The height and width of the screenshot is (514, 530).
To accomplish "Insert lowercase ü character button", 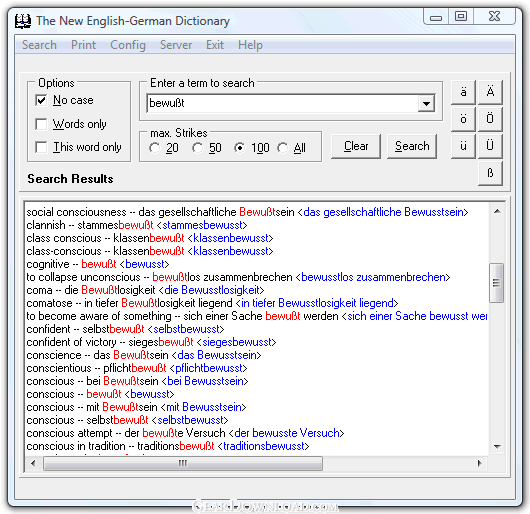I will point(463,146).
